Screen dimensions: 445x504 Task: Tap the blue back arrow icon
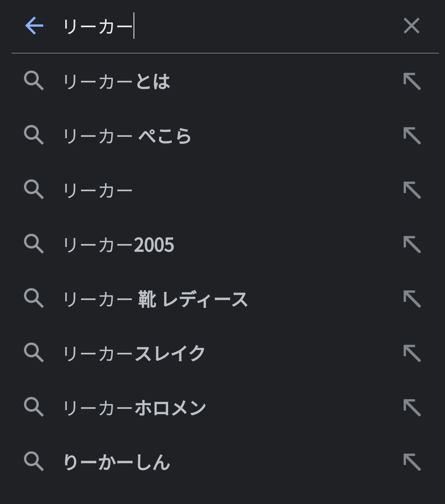[x=34, y=26]
